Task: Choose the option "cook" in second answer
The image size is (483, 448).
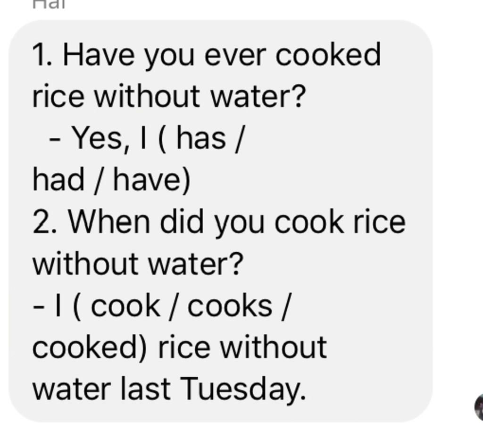Action: [x=125, y=306]
